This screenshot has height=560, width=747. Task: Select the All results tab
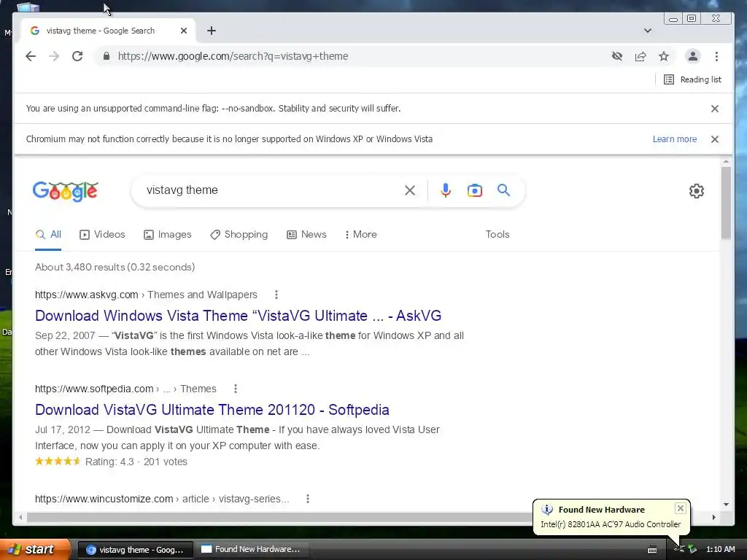[x=48, y=234]
